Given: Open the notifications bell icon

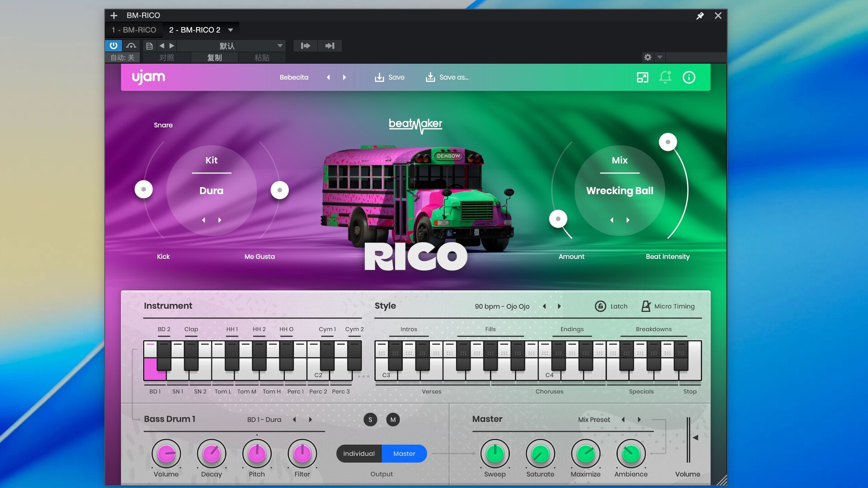Looking at the screenshot, I should pos(665,77).
